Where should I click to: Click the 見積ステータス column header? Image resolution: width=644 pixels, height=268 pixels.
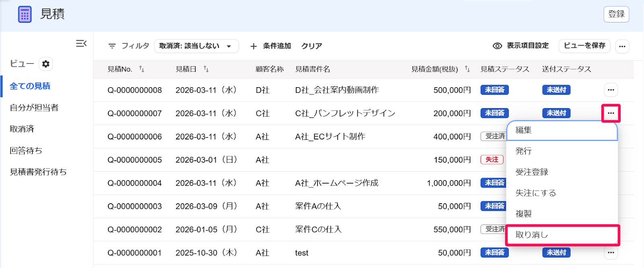tap(505, 69)
